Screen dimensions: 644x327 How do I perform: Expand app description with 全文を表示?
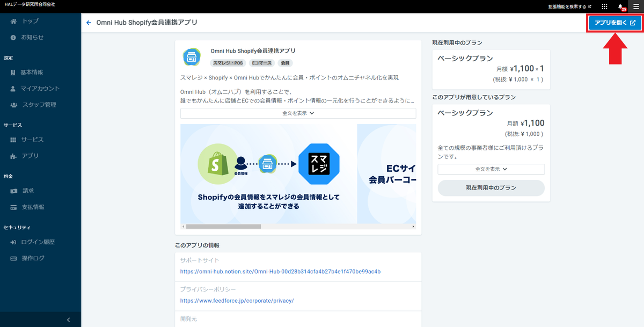pos(298,113)
